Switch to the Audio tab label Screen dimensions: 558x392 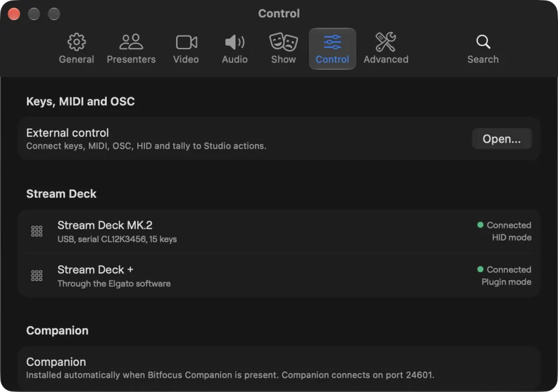tap(234, 59)
